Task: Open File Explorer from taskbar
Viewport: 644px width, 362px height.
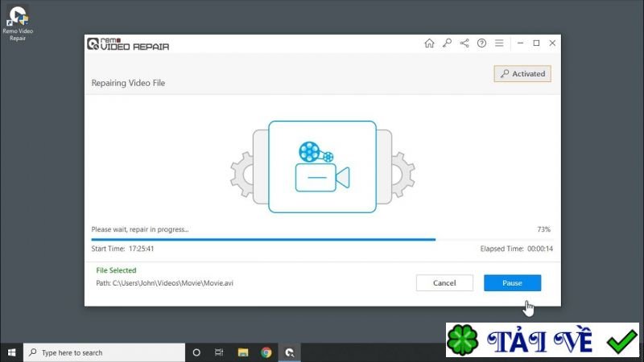Action: pos(243,352)
